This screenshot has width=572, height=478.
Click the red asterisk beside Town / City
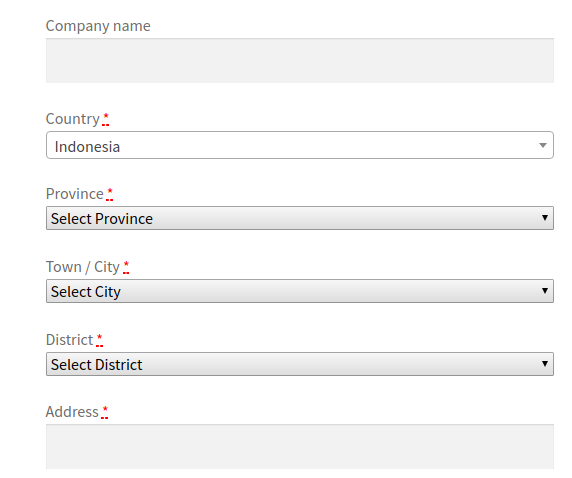(x=126, y=267)
